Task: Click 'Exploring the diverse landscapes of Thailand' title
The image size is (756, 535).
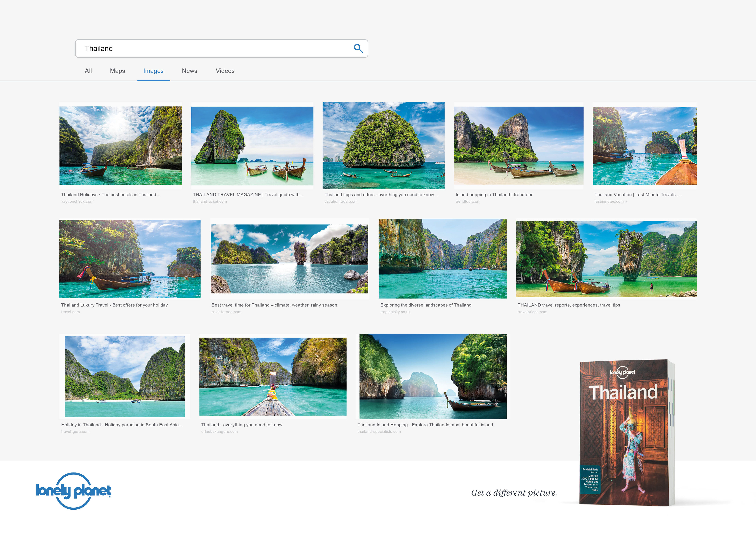Action: 426,305
